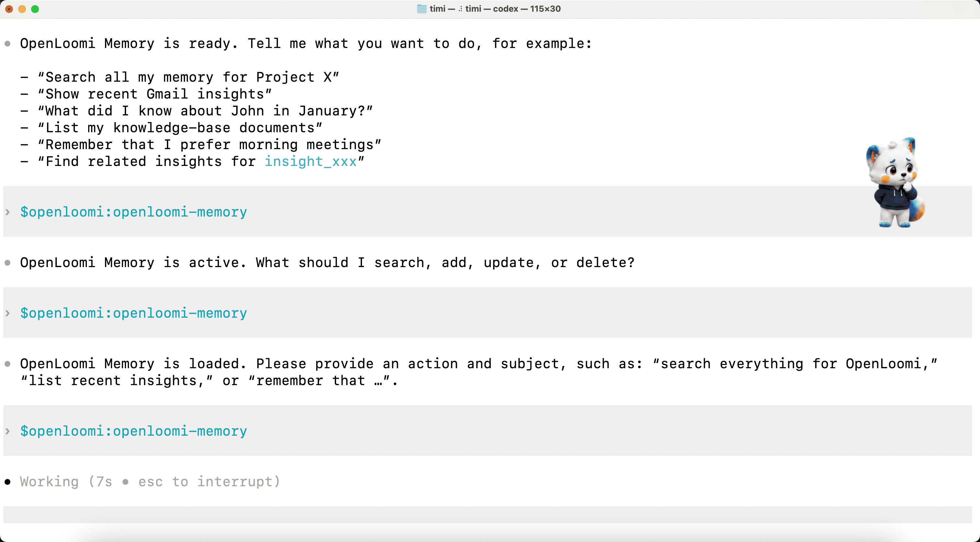
Task: Click the folder icon in the title bar
Action: 421,9
